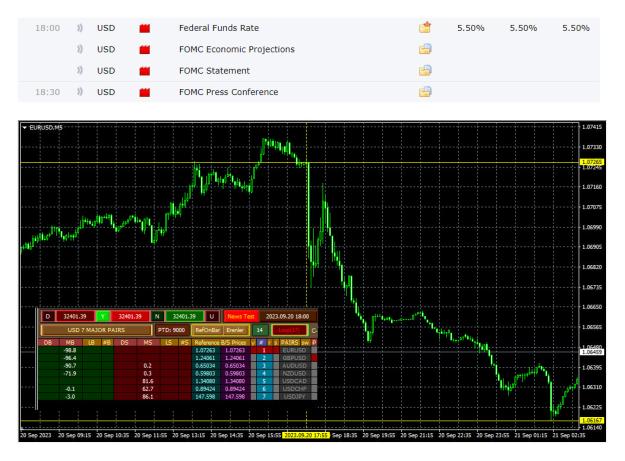Click the 2023.09.20 18:00 date field

[287, 316]
